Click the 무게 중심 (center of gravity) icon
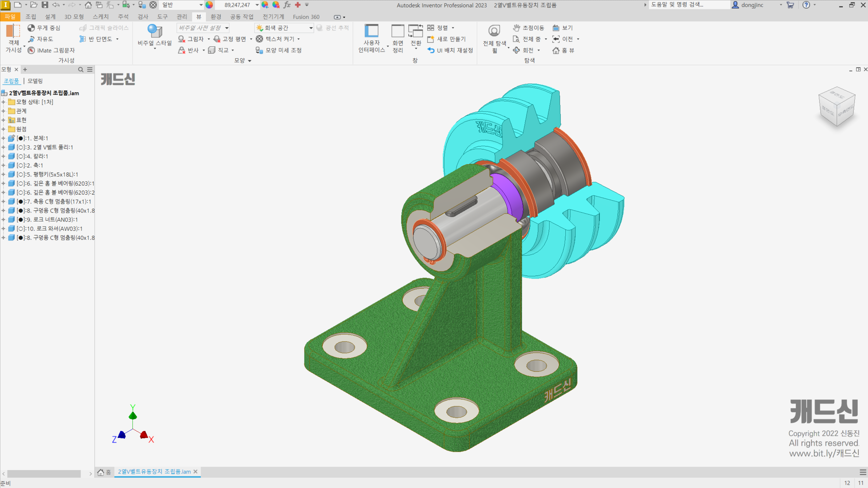The image size is (868, 488). pos(31,28)
